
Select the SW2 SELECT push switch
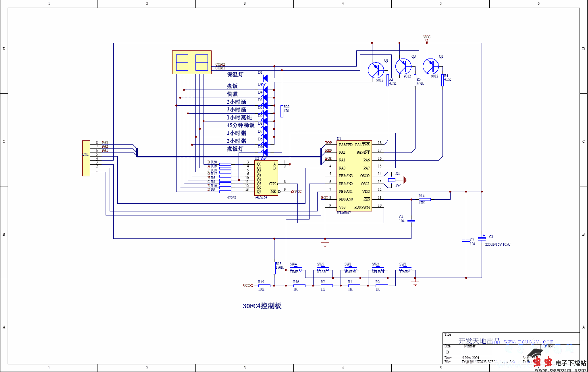pyautogui.click(x=378, y=269)
